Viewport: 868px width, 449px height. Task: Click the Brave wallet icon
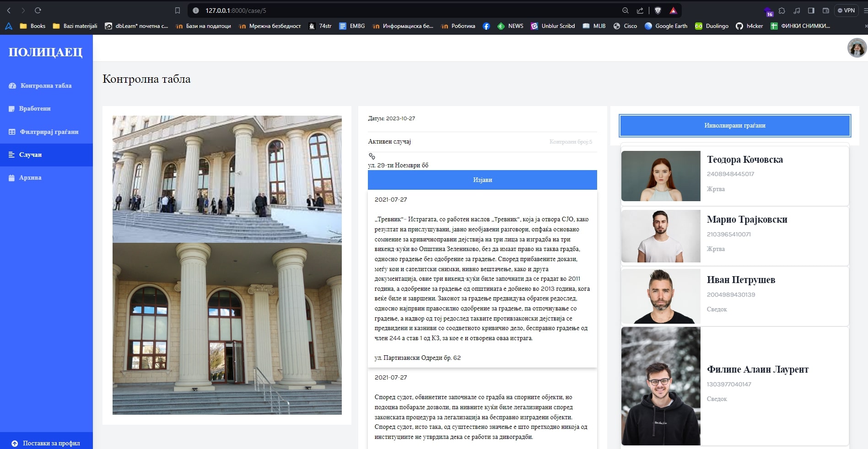(826, 11)
